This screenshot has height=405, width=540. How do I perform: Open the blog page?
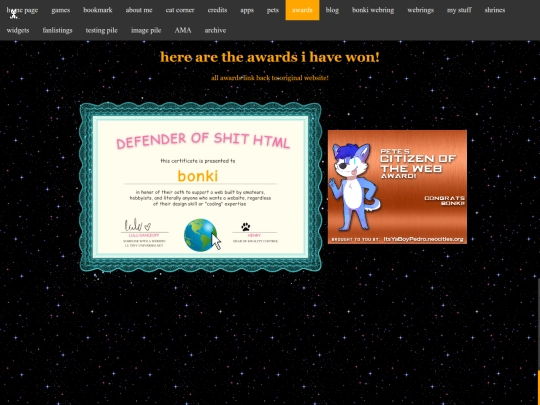[x=332, y=10]
